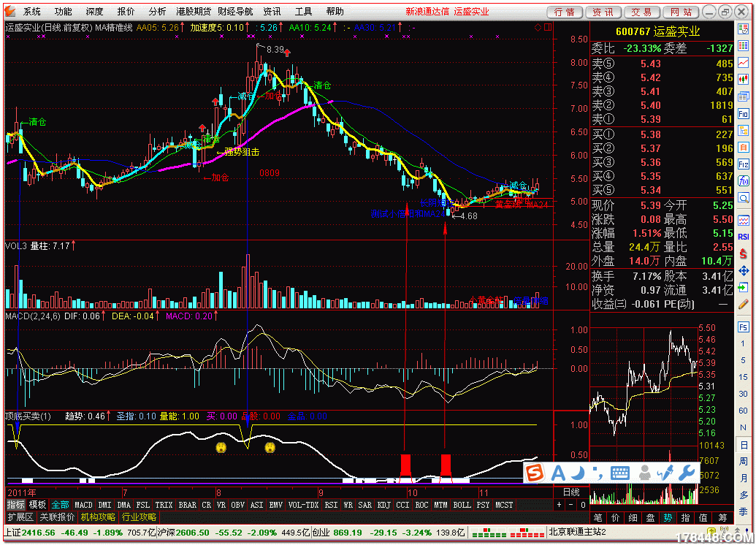This screenshot has width=756, height=545.
Task: Select the 周 weekly period button
Action: (x=743, y=462)
